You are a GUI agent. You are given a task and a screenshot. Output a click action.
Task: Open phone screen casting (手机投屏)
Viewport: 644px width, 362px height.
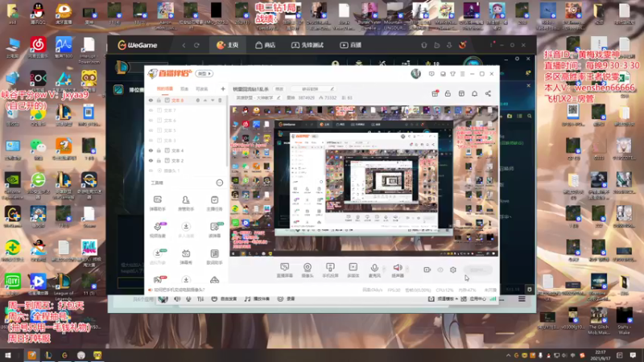coord(330,270)
